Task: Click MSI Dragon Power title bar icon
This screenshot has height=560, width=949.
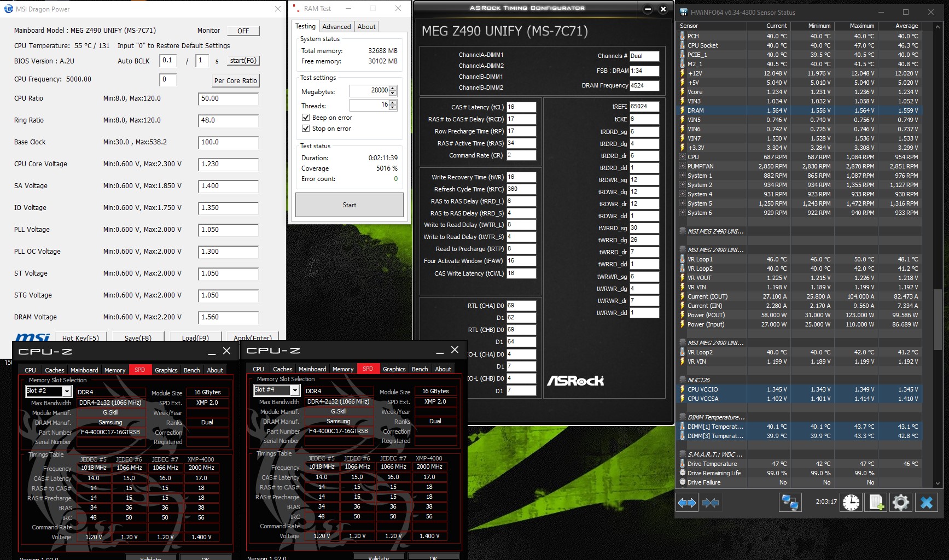Action: tap(8, 9)
